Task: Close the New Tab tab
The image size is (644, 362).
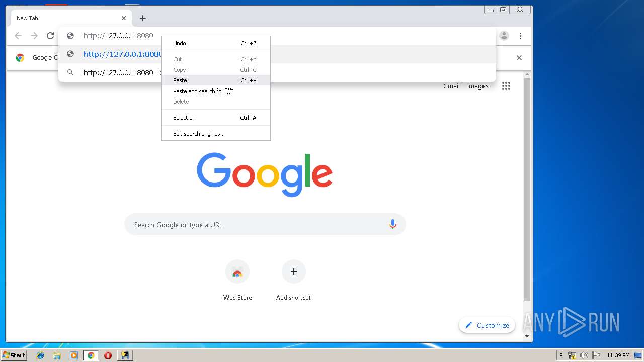Action: (124, 18)
